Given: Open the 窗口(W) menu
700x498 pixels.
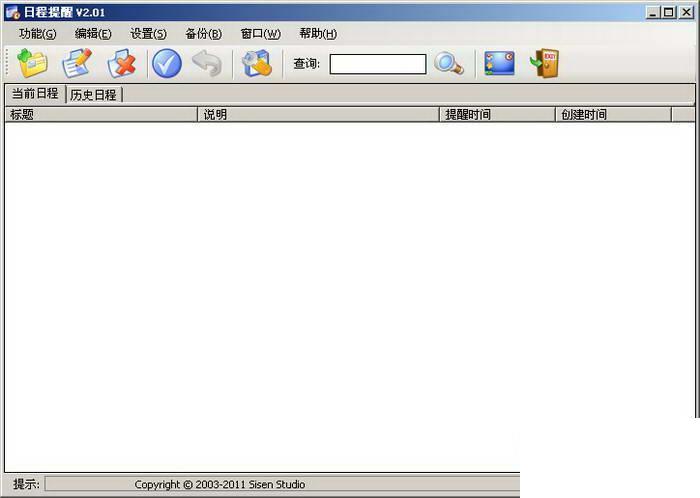Looking at the screenshot, I should [x=261, y=33].
